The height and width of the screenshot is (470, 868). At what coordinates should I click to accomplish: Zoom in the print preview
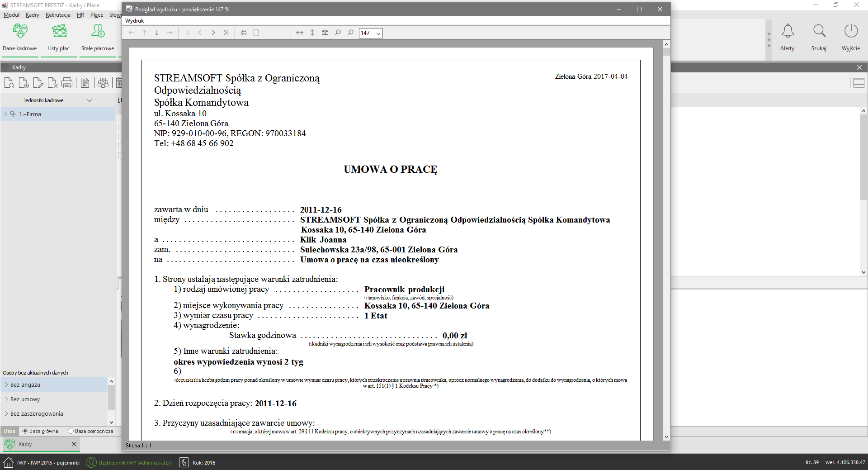point(350,33)
